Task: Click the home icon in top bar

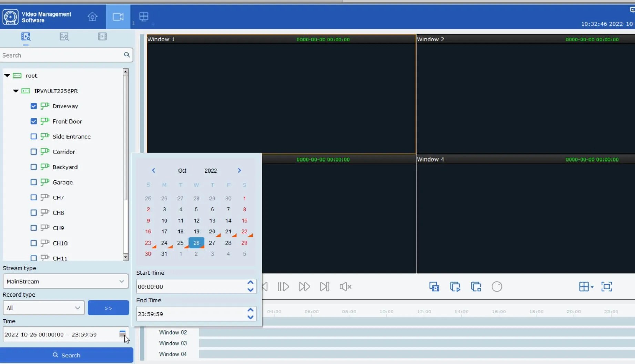Action: [92, 17]
